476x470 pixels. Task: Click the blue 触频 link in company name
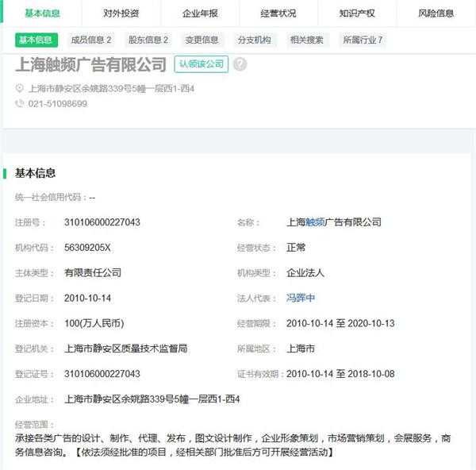point(315,222)
